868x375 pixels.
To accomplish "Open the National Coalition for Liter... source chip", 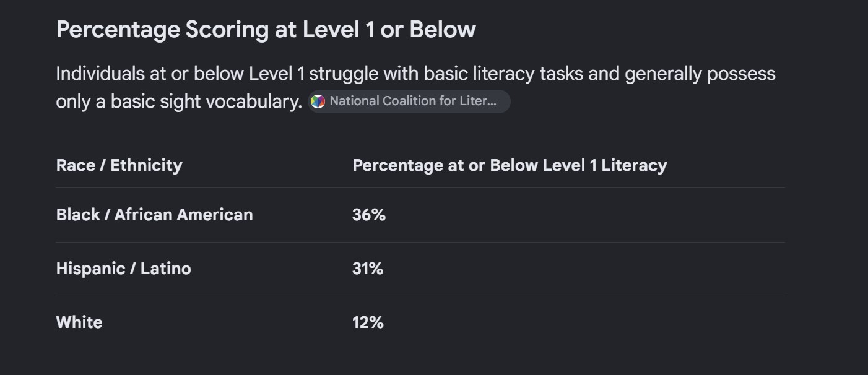I will (x=409, y=101).
